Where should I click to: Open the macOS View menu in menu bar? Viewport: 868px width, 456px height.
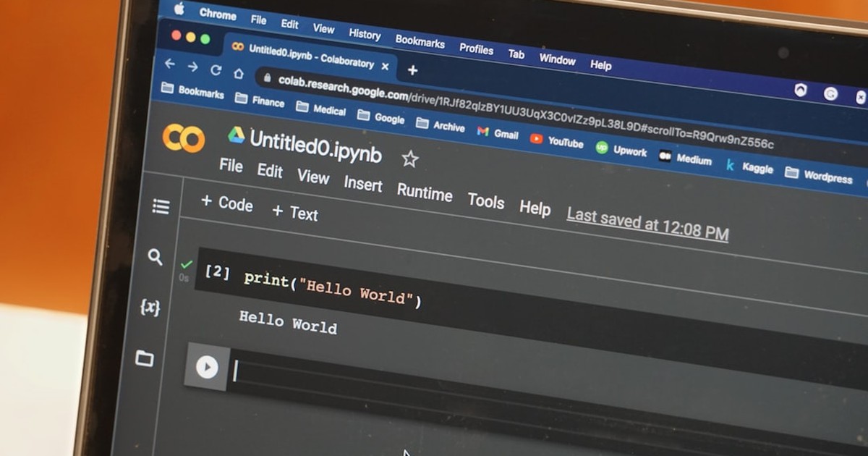tap(323, 29)
